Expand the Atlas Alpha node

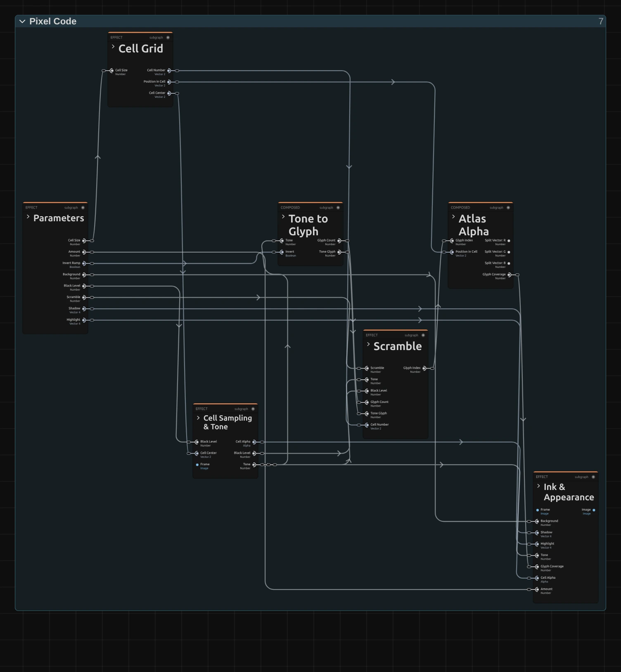pos(453,217)
